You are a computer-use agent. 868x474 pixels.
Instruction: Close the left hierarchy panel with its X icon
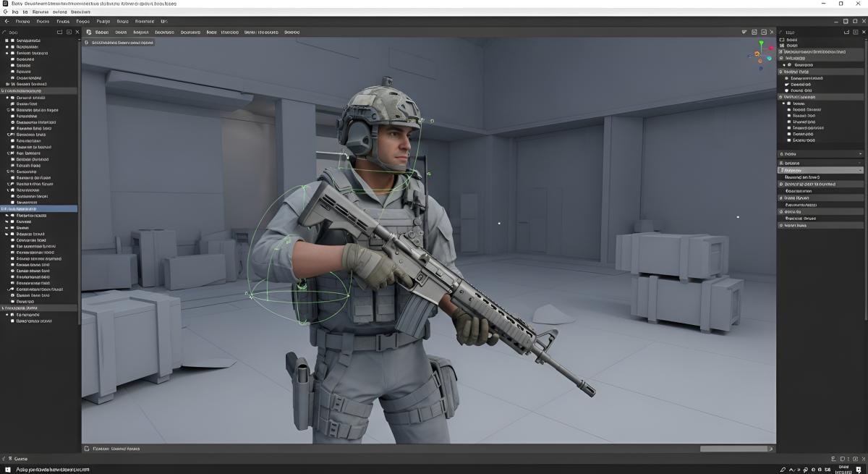[x=77, y=32]
